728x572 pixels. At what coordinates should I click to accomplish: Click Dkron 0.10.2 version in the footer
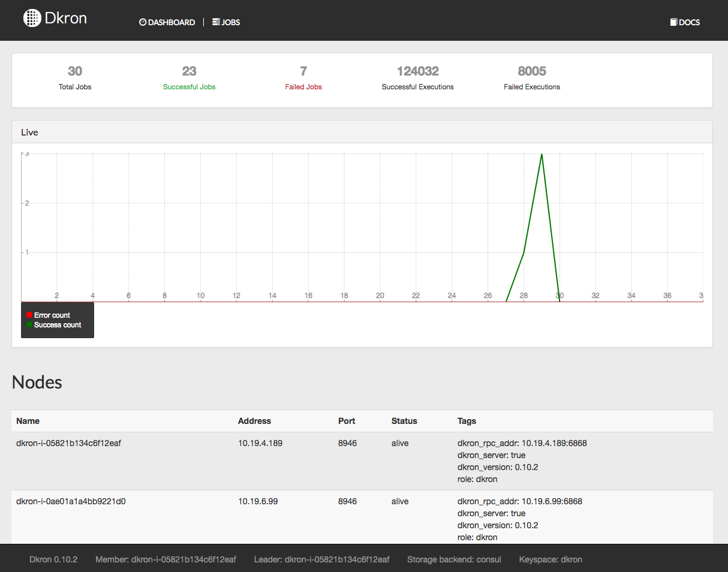(x=53, y=559)
